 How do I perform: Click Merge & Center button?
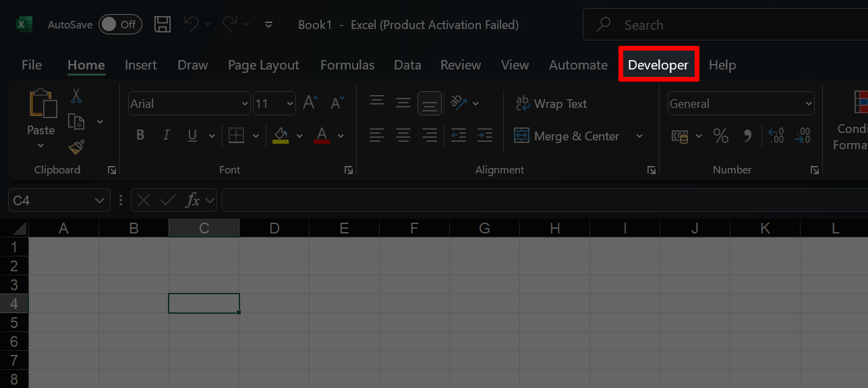click(x=567, y=136)
